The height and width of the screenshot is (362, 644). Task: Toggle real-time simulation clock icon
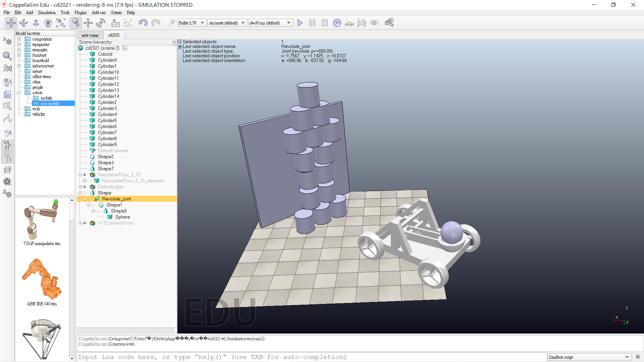coord(337,23)
